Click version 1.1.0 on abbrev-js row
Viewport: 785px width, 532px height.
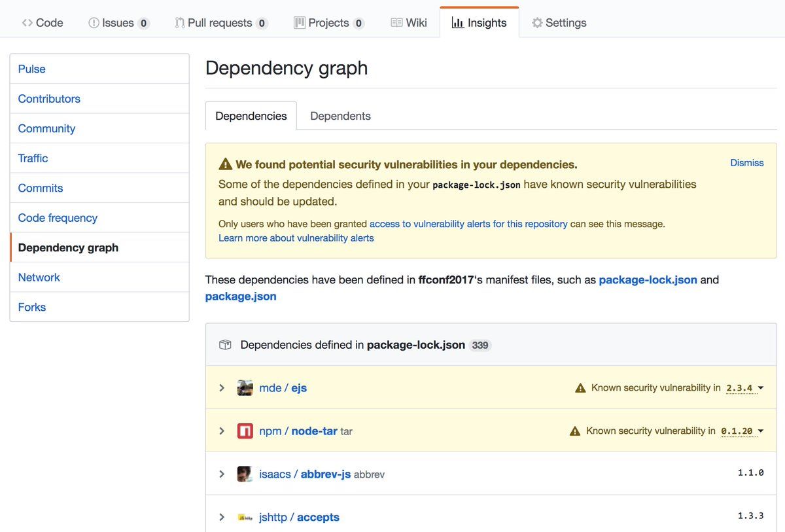click(751, 472)
